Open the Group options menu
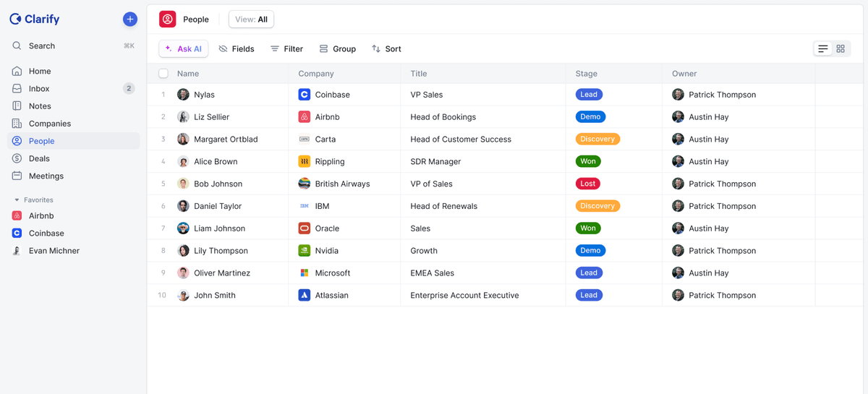The width and height of the screenshot is (868, 394). tap(337, 49)
